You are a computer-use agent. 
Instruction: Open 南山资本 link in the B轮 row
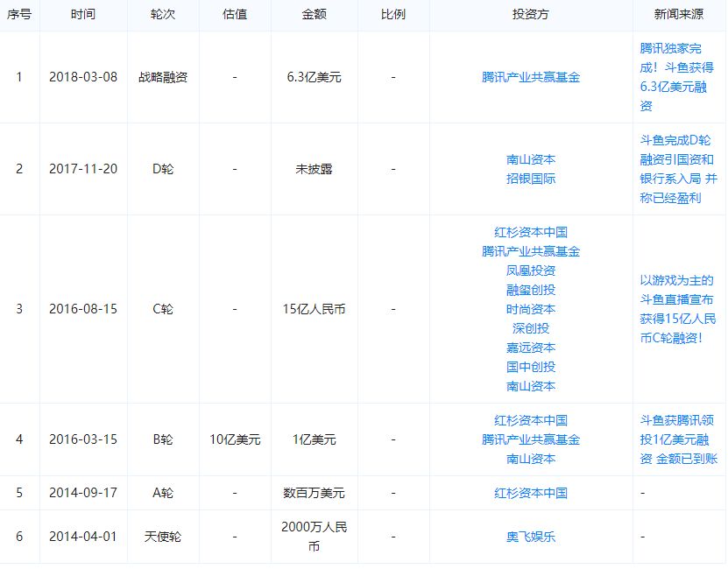(x=531, y=459)
